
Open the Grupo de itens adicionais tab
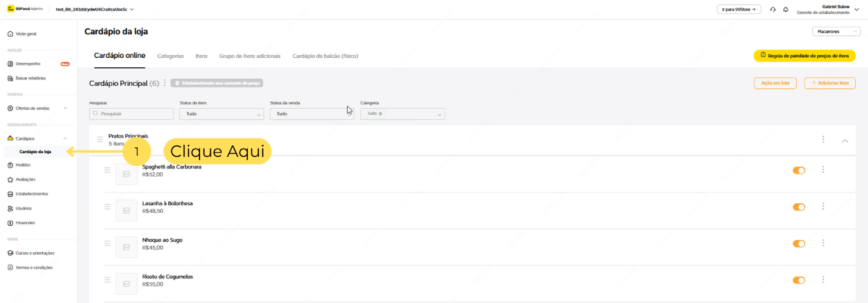[x=250, y=56]
